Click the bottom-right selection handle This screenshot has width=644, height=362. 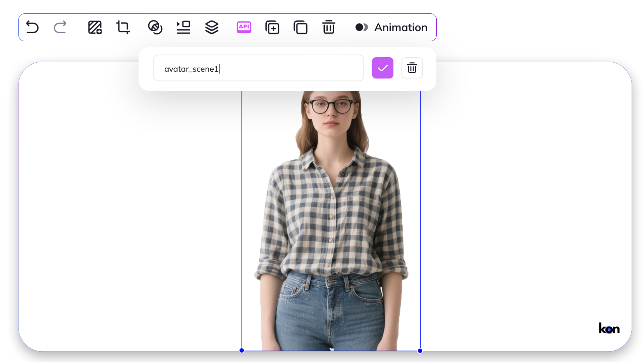[420, 351]
